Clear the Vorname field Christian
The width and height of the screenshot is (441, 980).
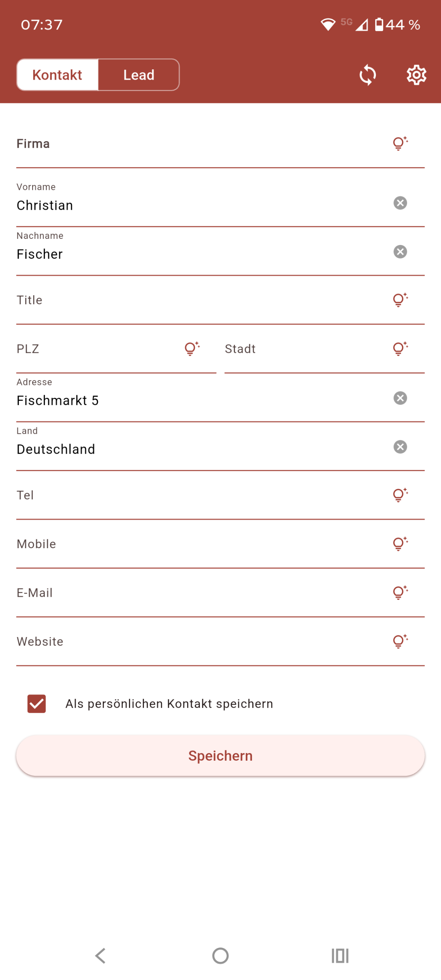pos(400,203)
